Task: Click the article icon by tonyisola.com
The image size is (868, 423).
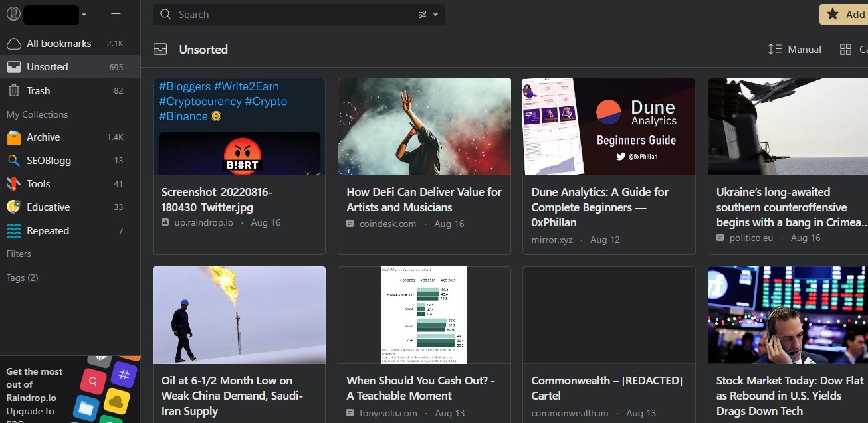Action: [350, 413]
